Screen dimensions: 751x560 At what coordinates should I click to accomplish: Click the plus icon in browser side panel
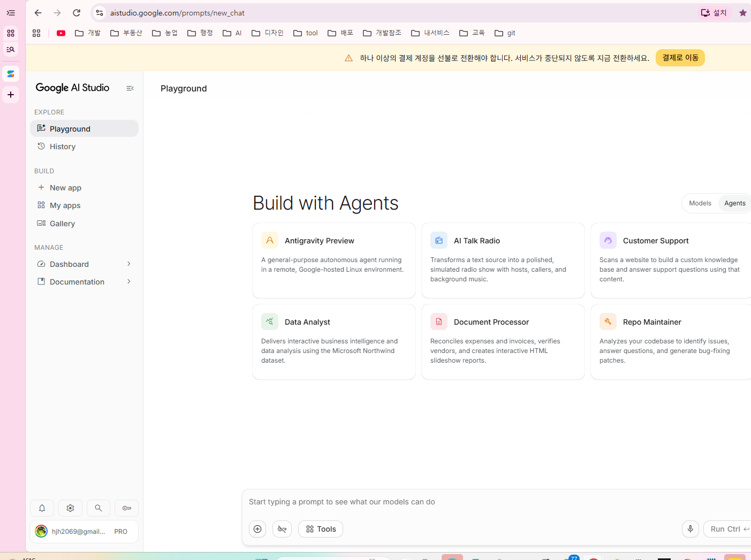(x=11, y=95)
